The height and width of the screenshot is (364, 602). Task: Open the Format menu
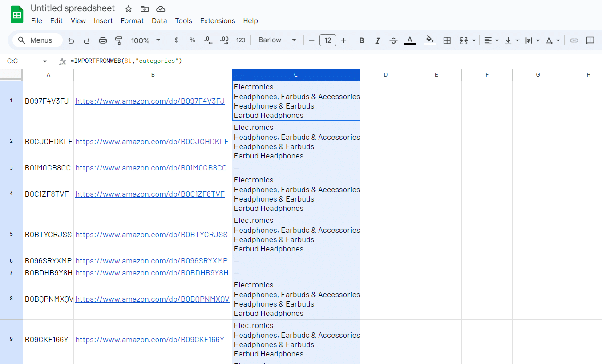[132, 21]
